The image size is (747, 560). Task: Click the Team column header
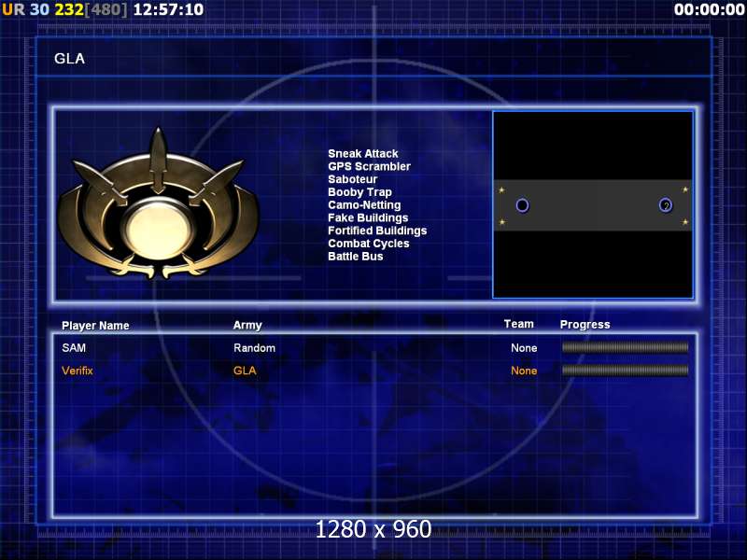coord(519,324)
